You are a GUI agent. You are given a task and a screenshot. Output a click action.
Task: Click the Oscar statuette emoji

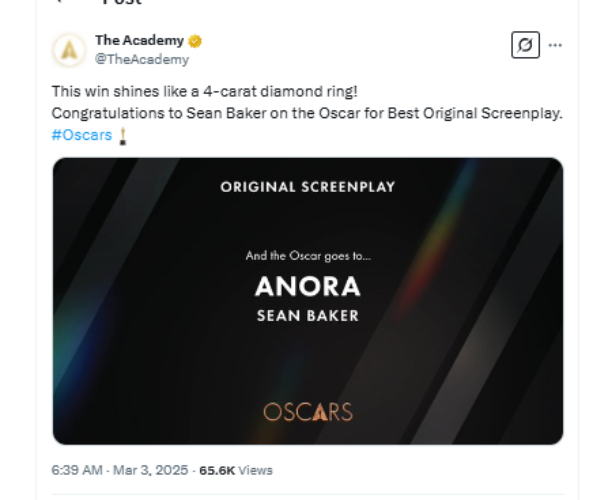(122, 136)
